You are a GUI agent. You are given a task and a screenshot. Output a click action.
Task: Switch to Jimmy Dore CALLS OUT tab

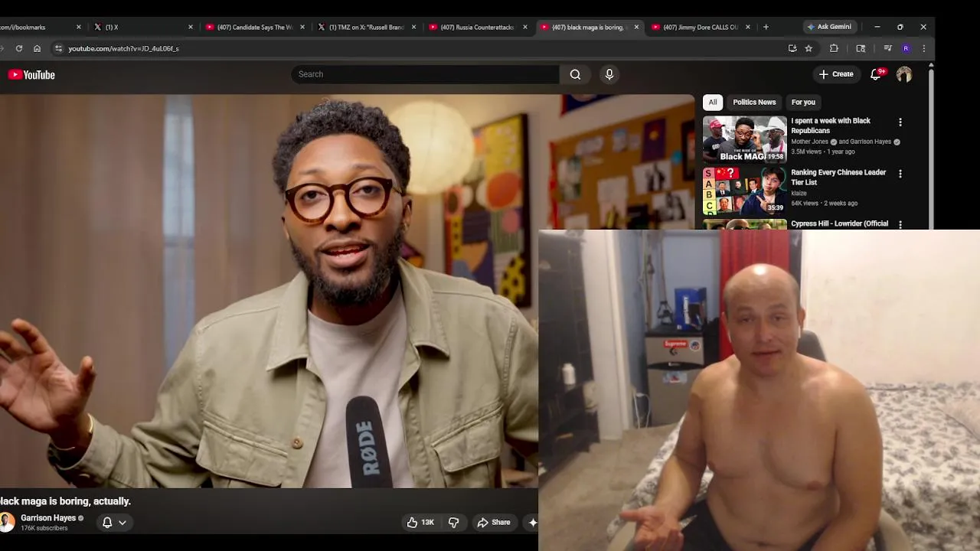point(700,27)
